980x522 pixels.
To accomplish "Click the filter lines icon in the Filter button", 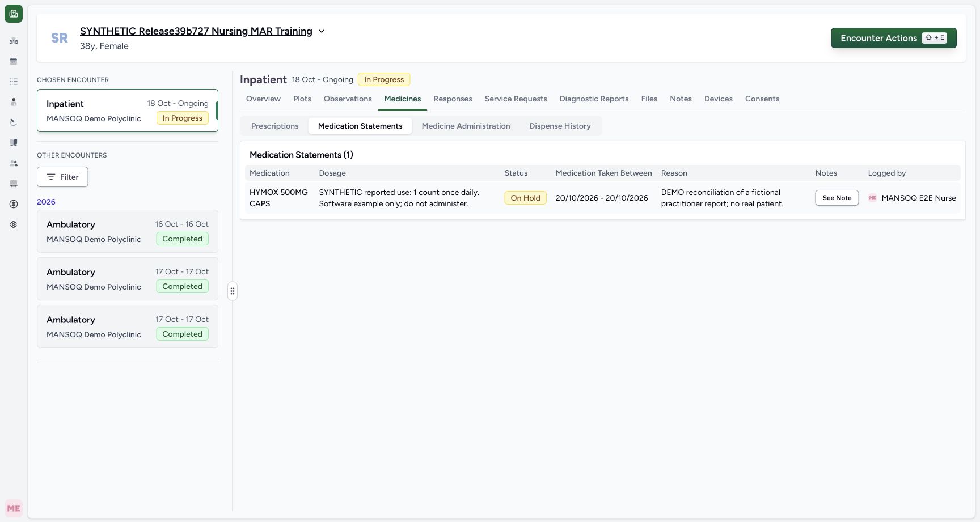I will [x=51, y=177].
